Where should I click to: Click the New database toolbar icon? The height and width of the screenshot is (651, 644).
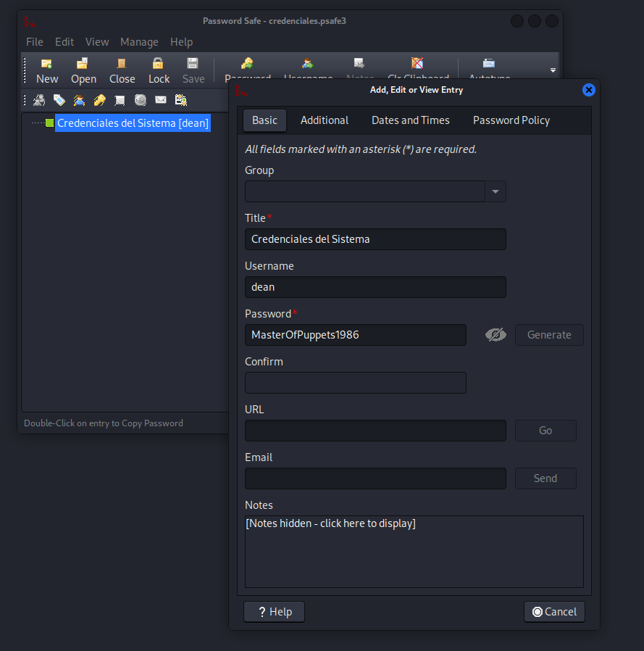[47, 70]
